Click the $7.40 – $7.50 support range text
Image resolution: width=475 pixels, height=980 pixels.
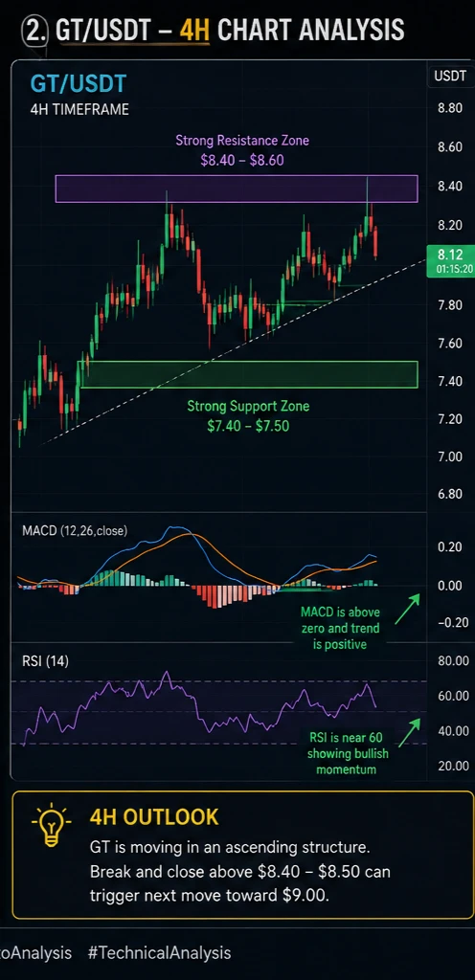click(248, 426)
